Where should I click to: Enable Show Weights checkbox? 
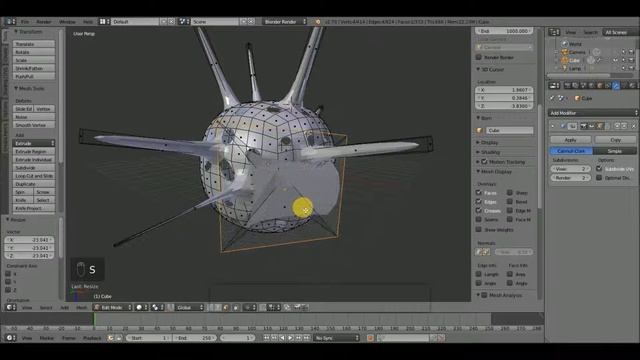point(478,229)
